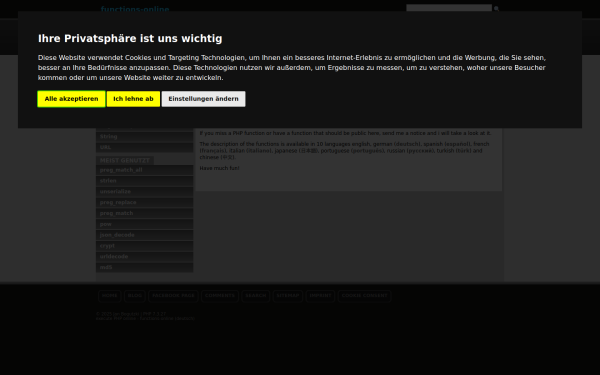
Task: Open the preg_match_all function link
Action: pyautogui.click(x=144, y=170)
